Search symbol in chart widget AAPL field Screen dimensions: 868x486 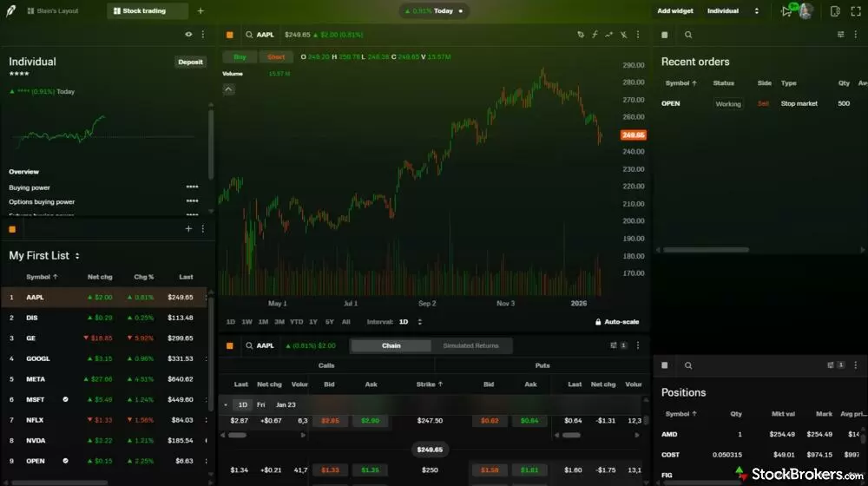point(260,35)
